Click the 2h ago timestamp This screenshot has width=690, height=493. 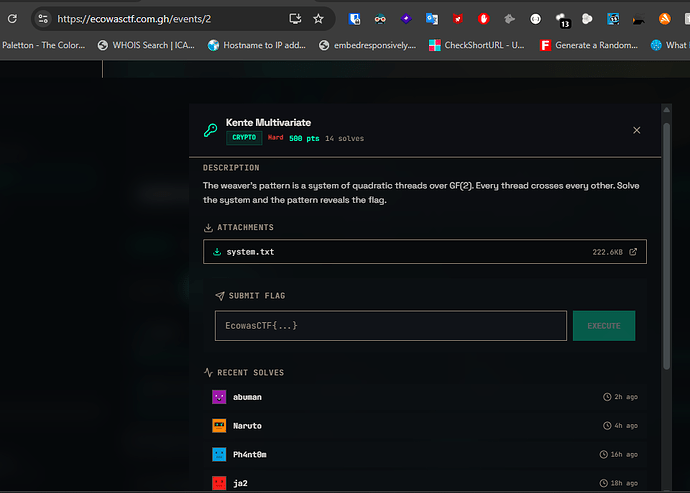pyautogui.click(x=626, y=397)
